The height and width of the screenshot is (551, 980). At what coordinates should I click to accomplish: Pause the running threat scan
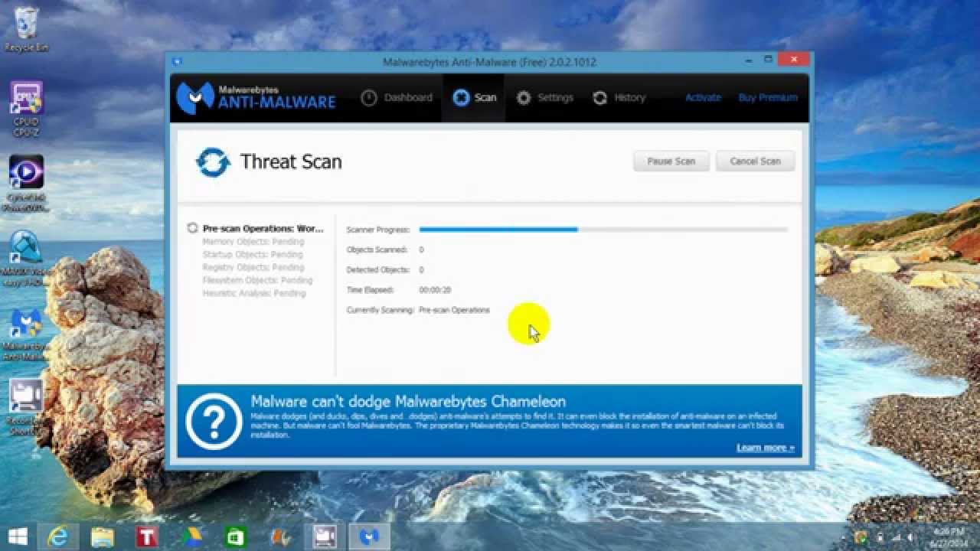click(x=671, y=161)
